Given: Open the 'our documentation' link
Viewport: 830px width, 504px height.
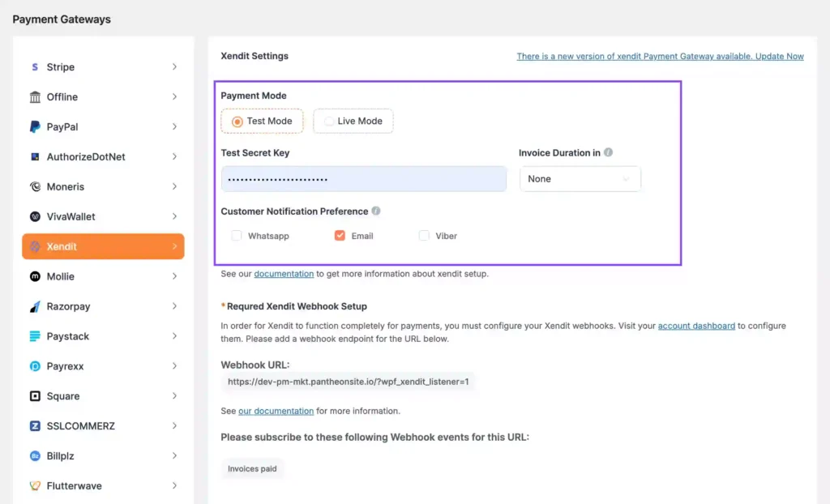Looking at the screenshot, I should (x=276, y=411).
